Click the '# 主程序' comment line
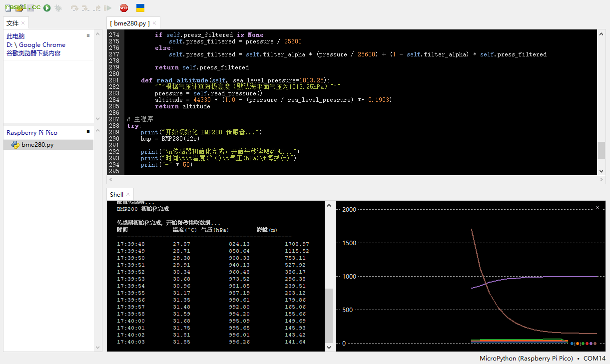This screenshot has width=610, height=364. (x=140, y=119)
